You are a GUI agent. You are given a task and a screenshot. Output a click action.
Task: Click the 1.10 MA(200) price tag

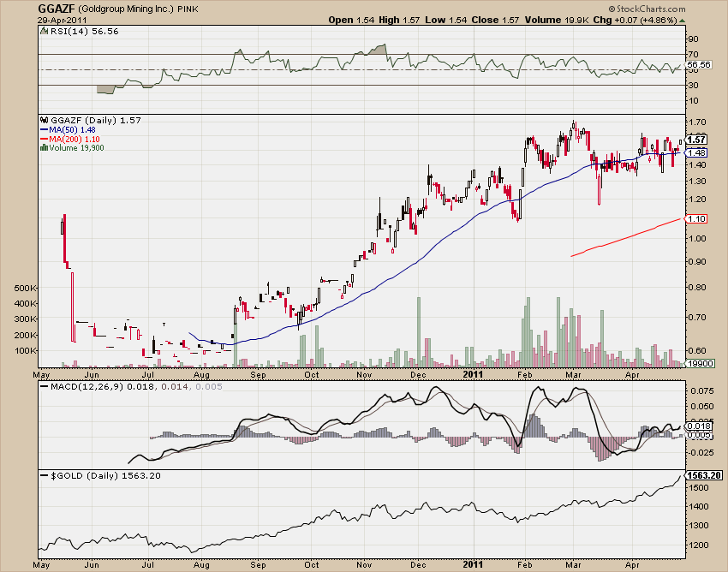pyautogui.click(x=697, y=218)
